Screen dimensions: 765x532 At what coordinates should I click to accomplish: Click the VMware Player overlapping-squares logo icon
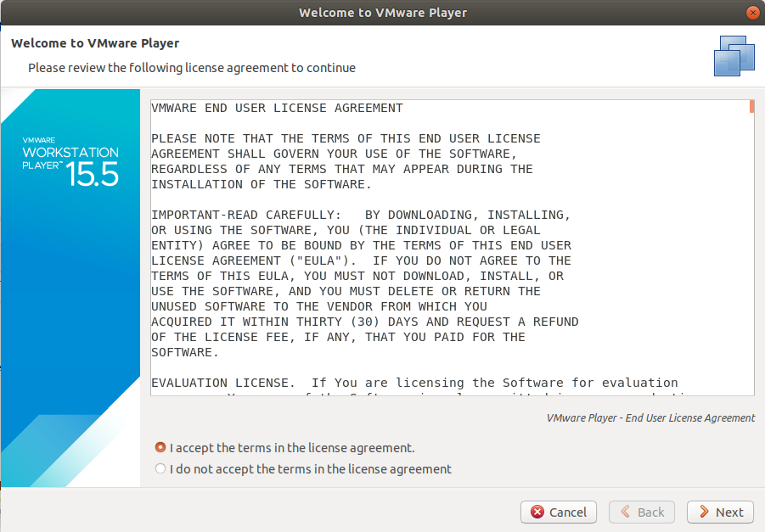click(734, 56)
